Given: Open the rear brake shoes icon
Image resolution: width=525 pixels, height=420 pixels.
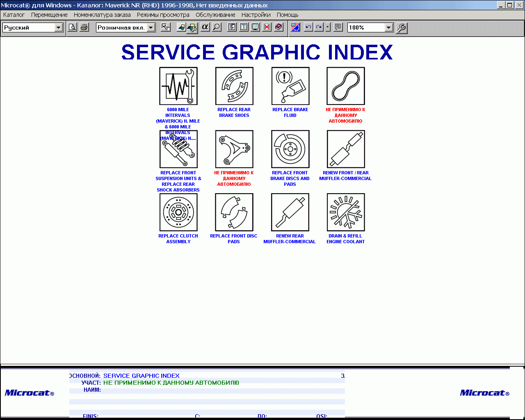Looking at the screenshot, I should click(234, 86).
